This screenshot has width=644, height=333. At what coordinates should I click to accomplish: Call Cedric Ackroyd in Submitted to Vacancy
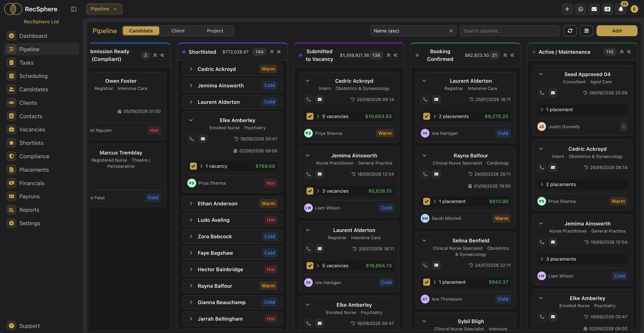point(309,99)
